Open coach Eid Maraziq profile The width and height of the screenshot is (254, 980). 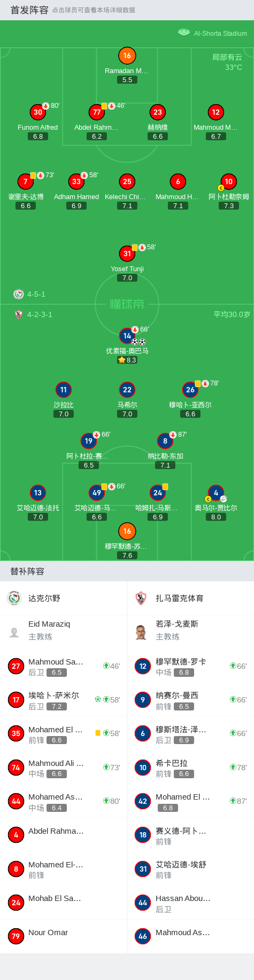pos(63,630)
